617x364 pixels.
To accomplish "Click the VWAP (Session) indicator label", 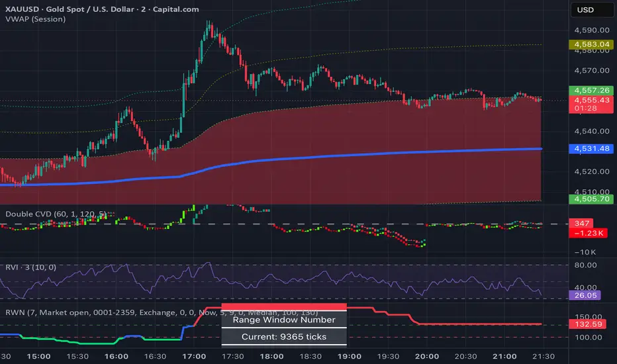I will coord(35,19).
